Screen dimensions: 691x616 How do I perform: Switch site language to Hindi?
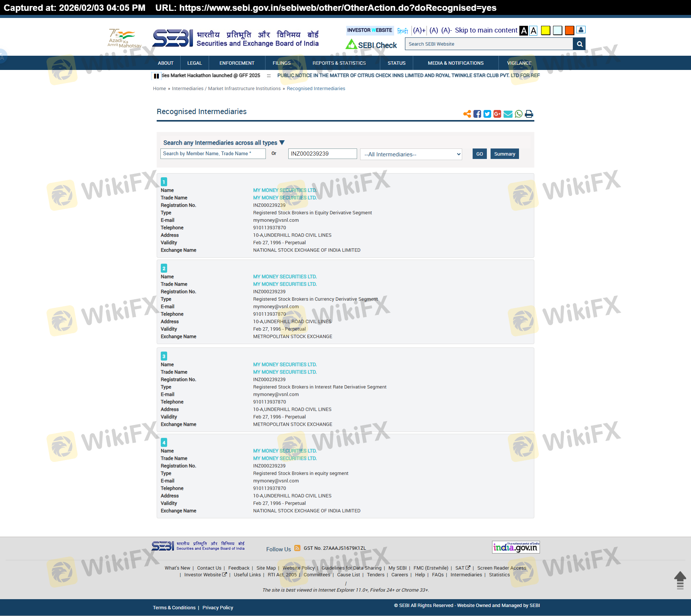[403, 31]
